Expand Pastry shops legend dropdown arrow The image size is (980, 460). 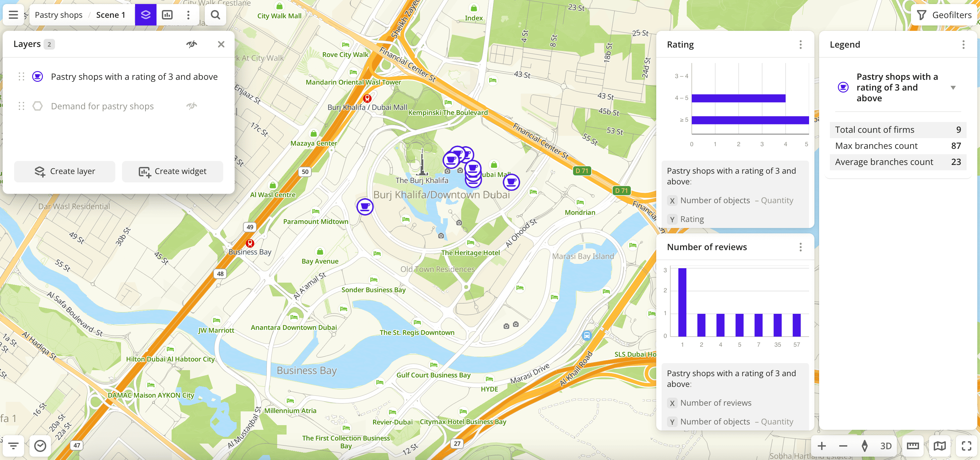click(953, 88)
